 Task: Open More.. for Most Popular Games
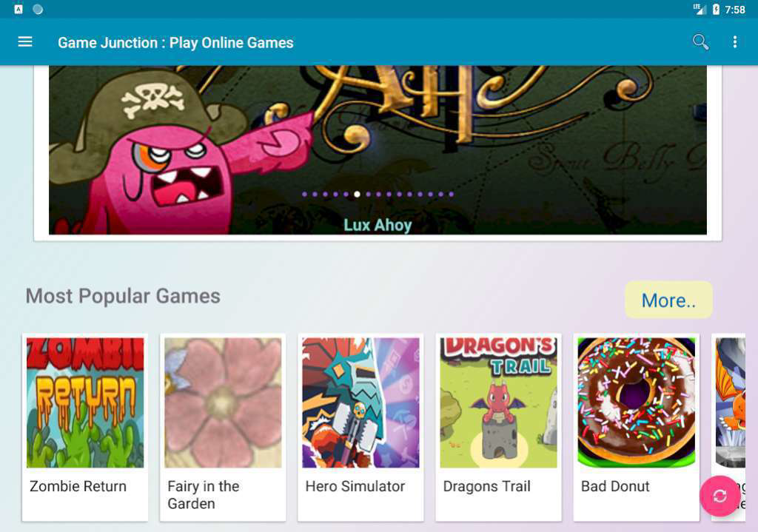pos(668,300)
